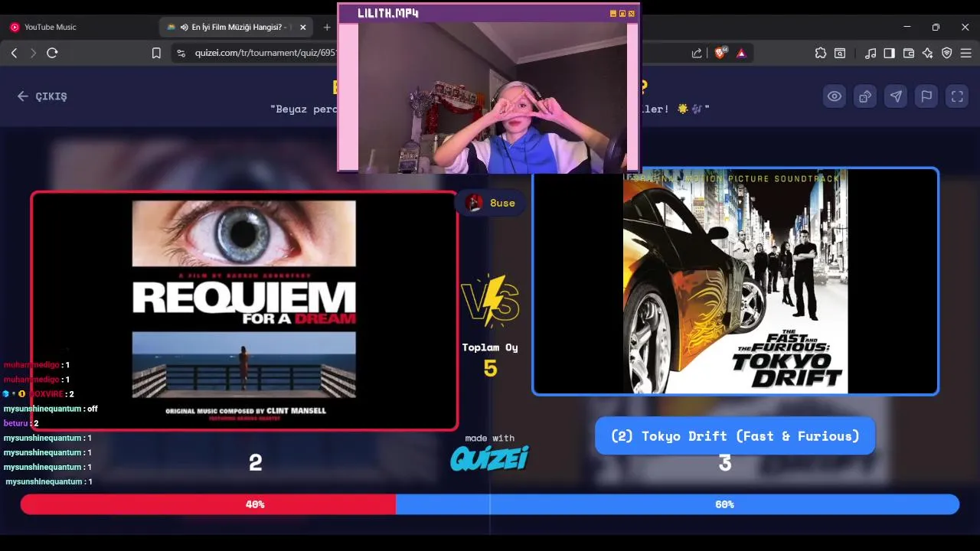
Task: Click Requiem's vote count 2
Action: tap(256, 462)
